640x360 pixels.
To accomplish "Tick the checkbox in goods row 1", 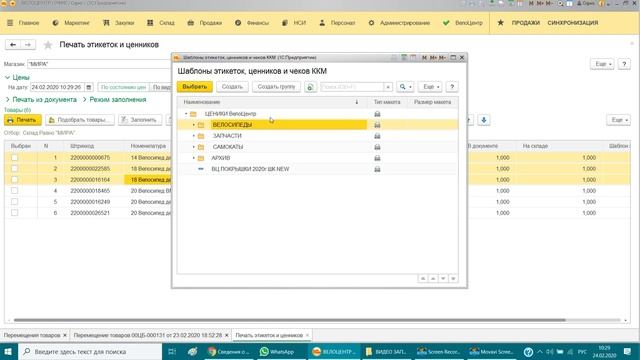I will (x=15, y=158).
